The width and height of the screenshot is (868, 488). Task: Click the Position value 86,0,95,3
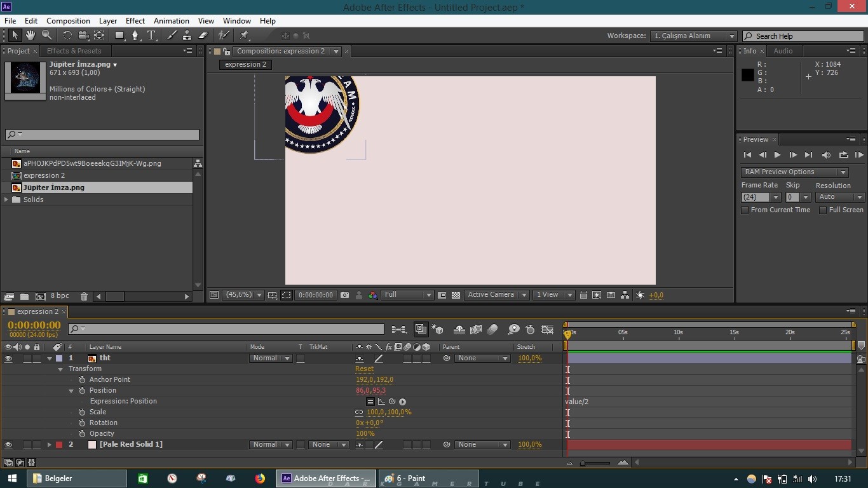point(370,391)
